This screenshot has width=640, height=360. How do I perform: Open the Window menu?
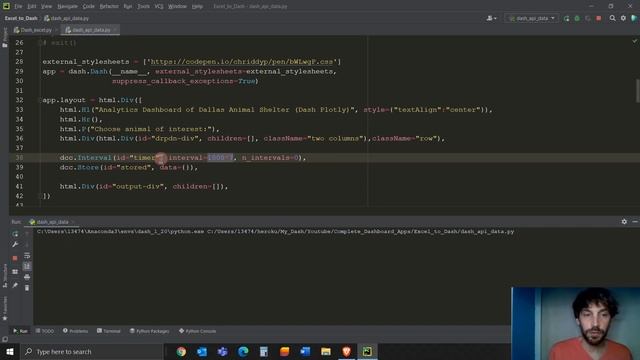pos(178,7)
